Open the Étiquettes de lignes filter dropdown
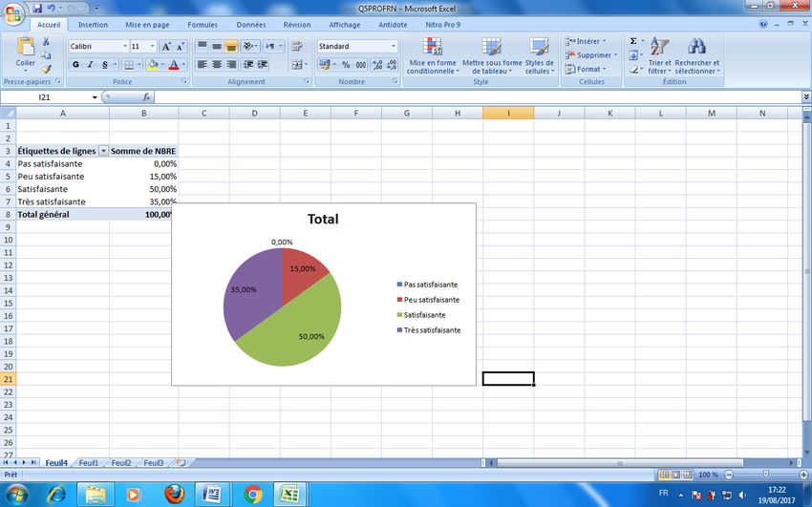812x507 pixels. pyautogui.click(x=103, y=151)
